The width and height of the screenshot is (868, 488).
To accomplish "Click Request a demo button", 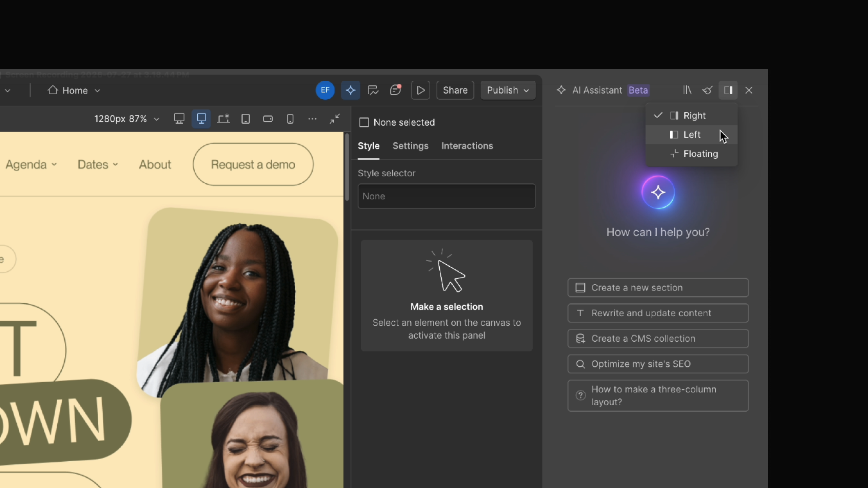I will coord(253,164).
